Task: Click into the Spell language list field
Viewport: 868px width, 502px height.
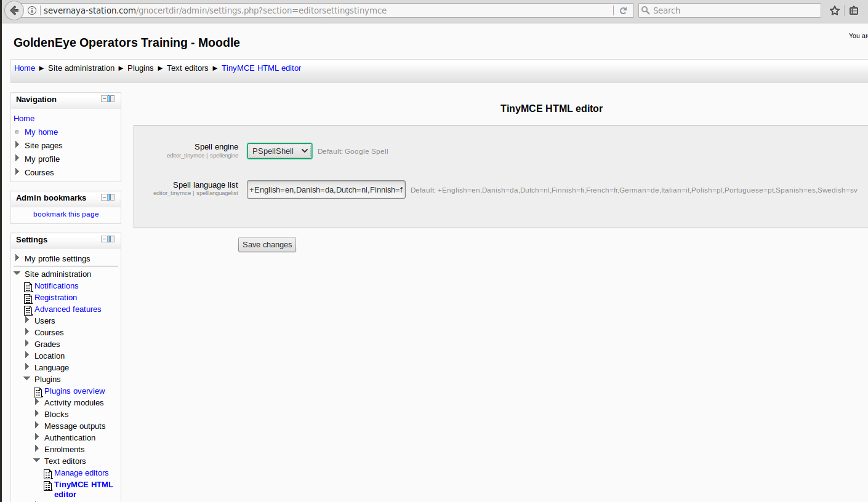Action: 326,190
